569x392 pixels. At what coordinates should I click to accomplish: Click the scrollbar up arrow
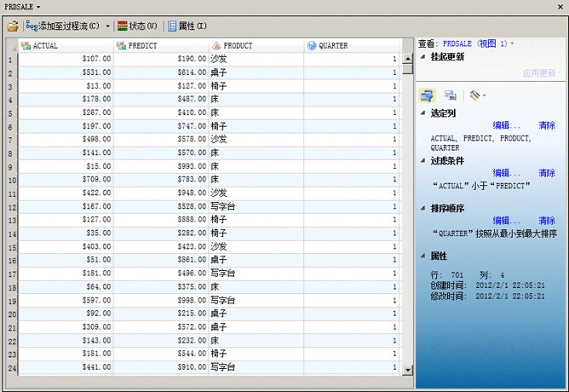[408, 59]
